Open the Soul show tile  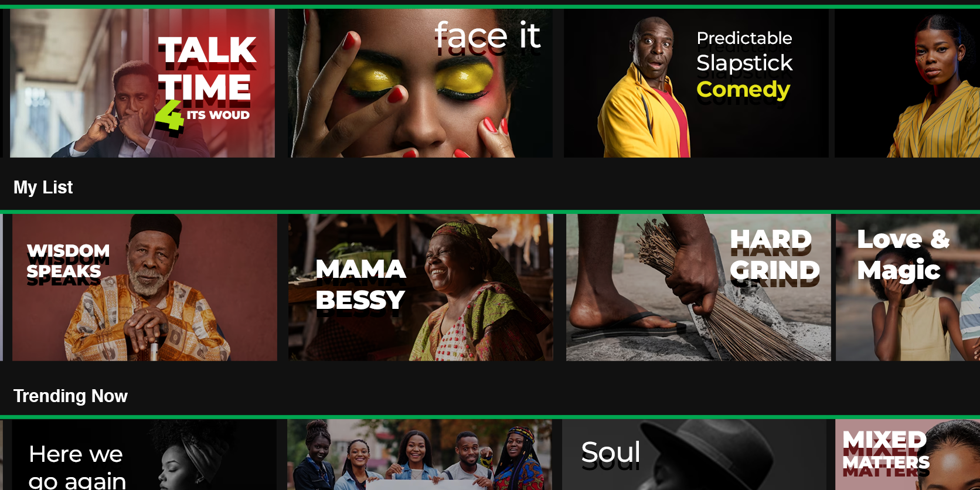(x=695, y=455)
